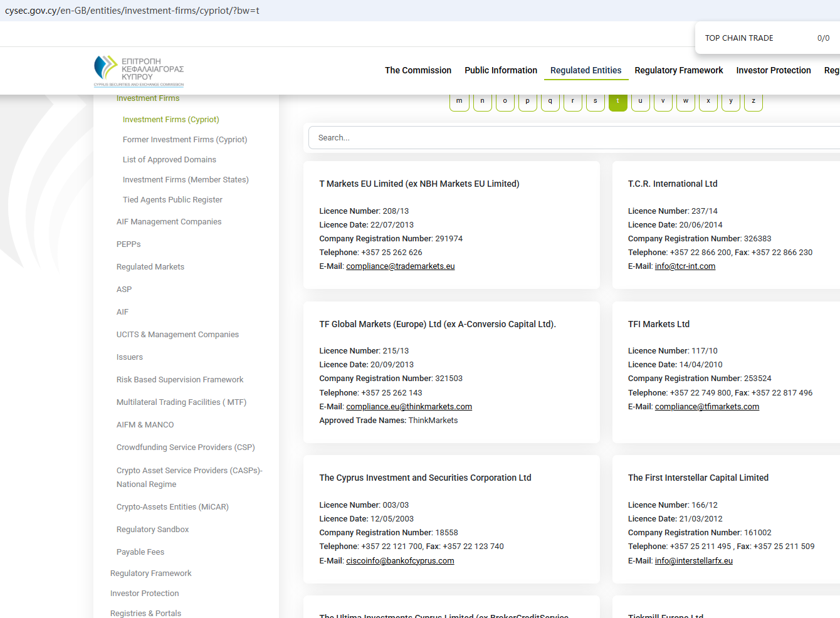The image size is (840, 618).
Task: Click the CySEC logo in the header
Action: click(x=139, y=71)
